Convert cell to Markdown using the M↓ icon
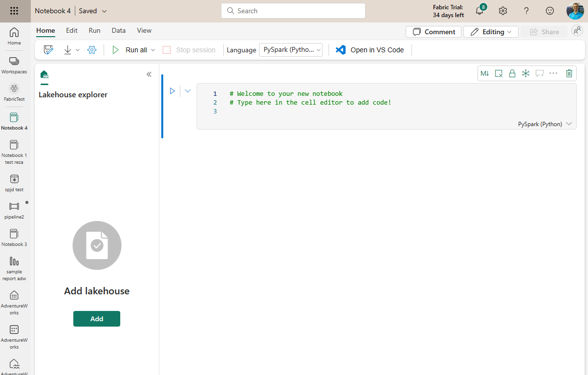The width and height of the screenshot is (588, 375). (484, 73)
